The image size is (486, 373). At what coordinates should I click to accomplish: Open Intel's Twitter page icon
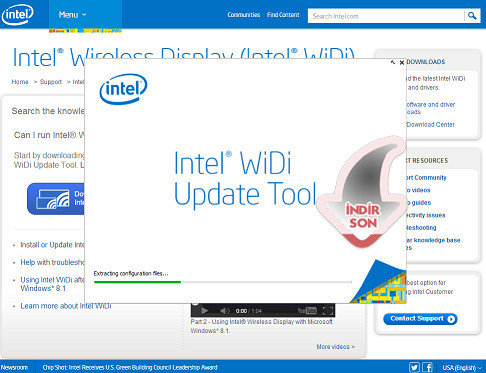[x=414, y=367]
